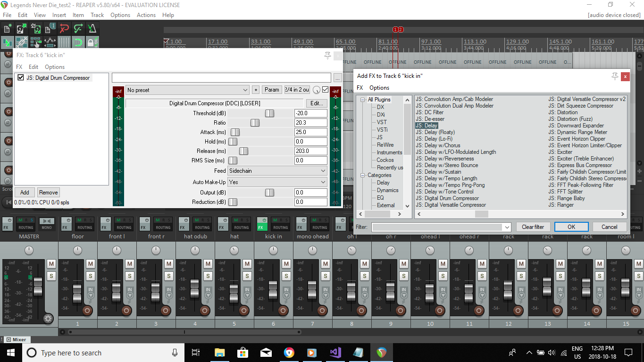Click the Param button
This screenshot has width=644, height=362.
272,90
